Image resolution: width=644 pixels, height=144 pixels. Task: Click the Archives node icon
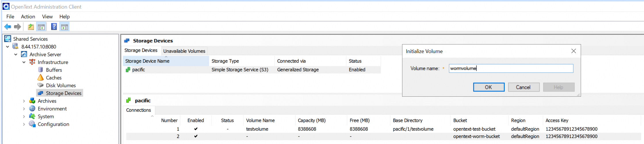pyautogui.click(x=32, y=101)
